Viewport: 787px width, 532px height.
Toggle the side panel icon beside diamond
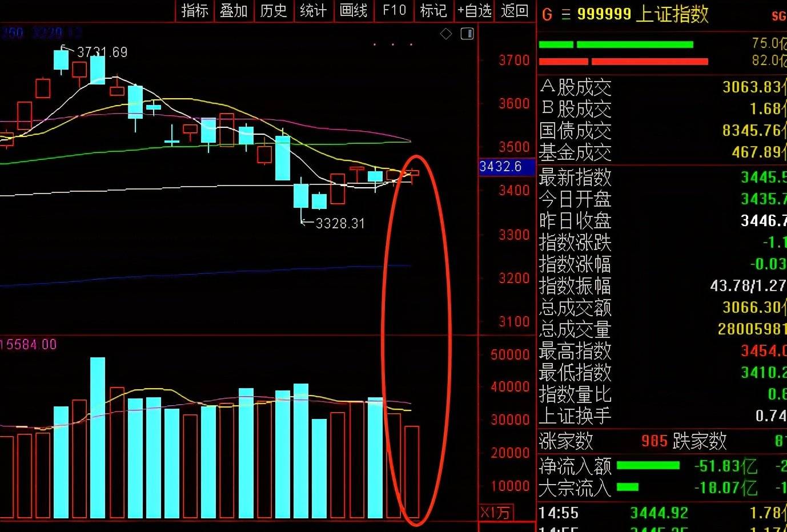click(467, 34)
